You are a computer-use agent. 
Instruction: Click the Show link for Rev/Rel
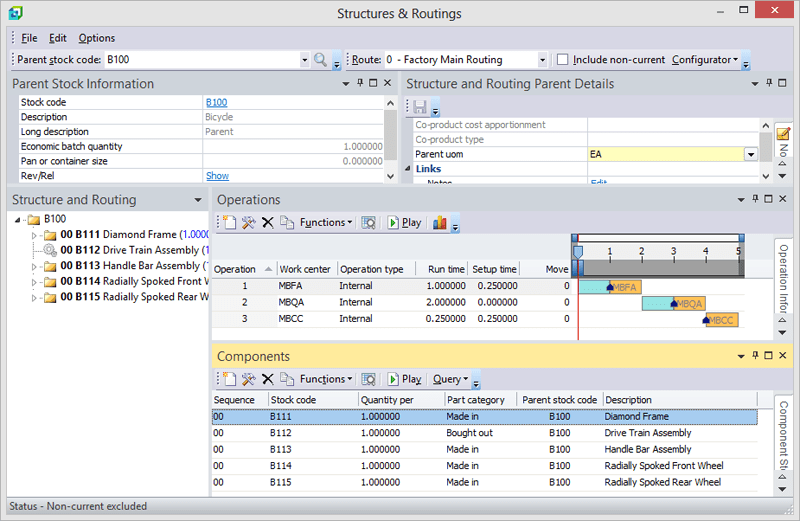[x=217, y=176]
